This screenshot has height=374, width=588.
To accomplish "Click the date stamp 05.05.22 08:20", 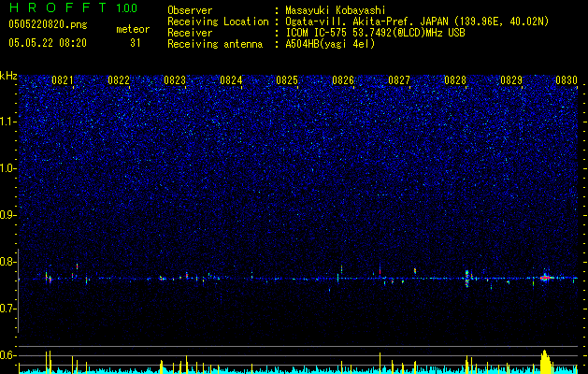I will 48,43.
